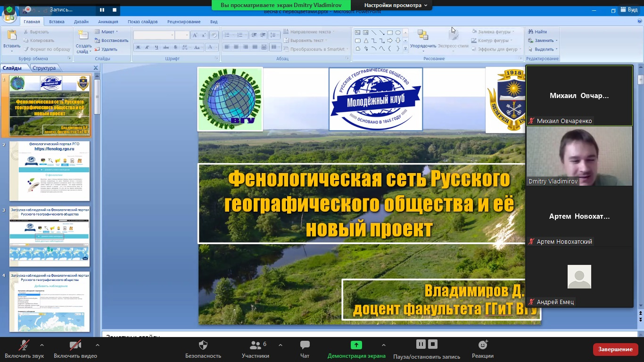Open the Reactions menu
Viewport: 644px width, 362px height.
click(x=482, y=346)
